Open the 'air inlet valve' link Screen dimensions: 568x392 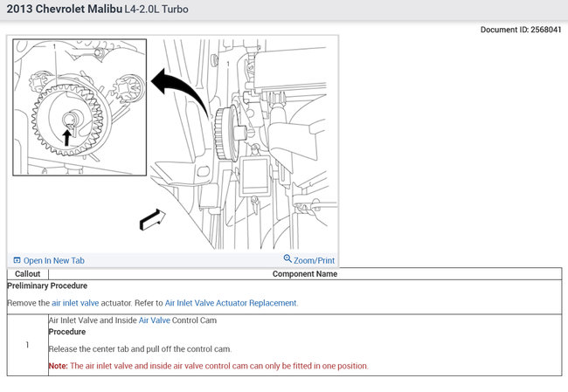pos(75,303)
